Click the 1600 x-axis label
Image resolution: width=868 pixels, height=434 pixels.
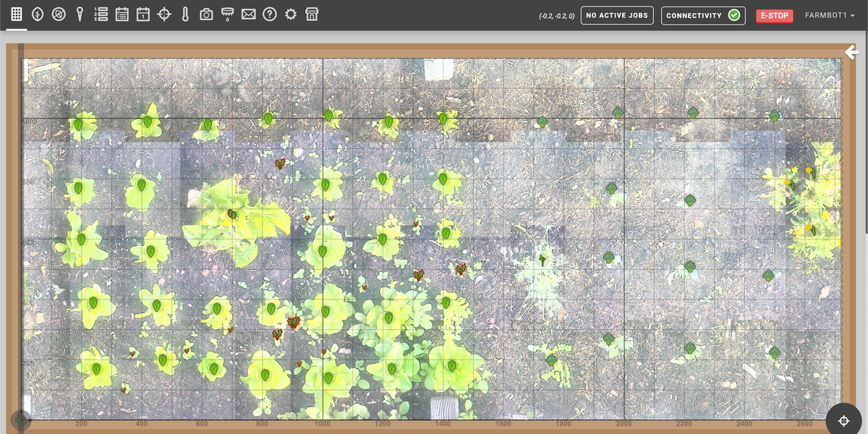pos(503,425)
